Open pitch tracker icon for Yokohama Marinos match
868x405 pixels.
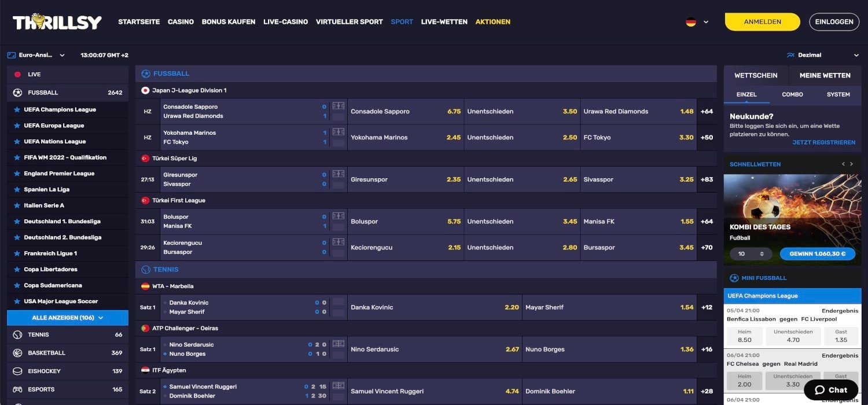339,132
